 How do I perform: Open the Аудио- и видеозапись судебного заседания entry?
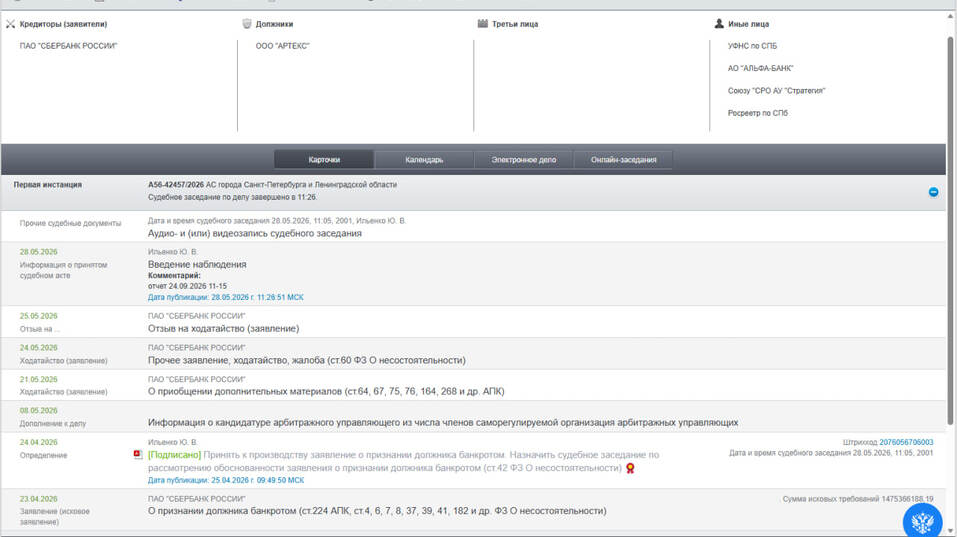click(255, 234)
